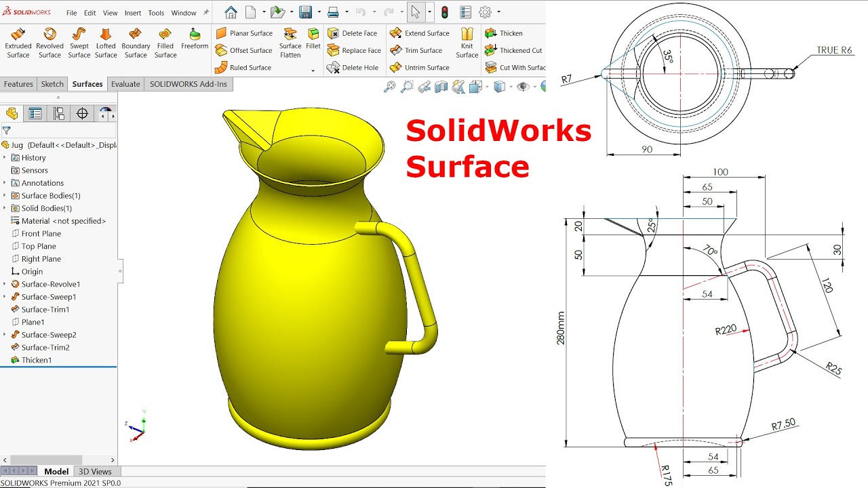Choose the Delete Face command
868x488 pixels.
point(352,33)
